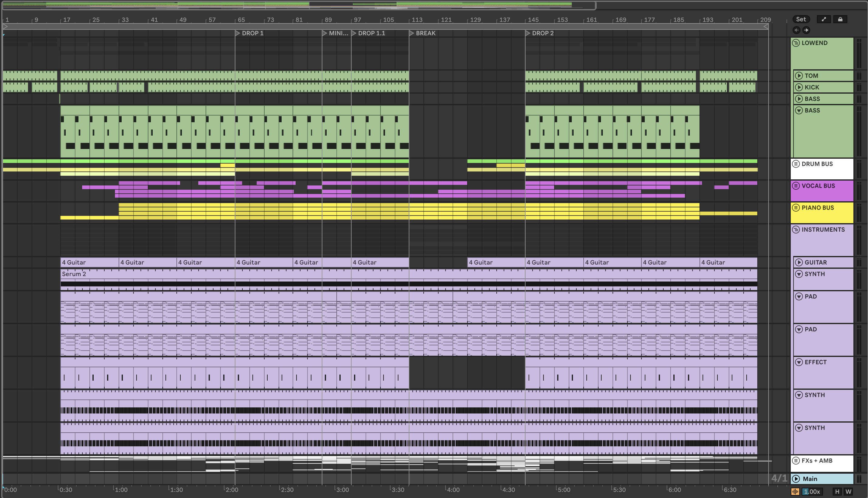Image resolution: width=868 pixels, height=498 pixels.
Task: Toggle optimize arrangement width W button
Action: click(x=849, y=492)
